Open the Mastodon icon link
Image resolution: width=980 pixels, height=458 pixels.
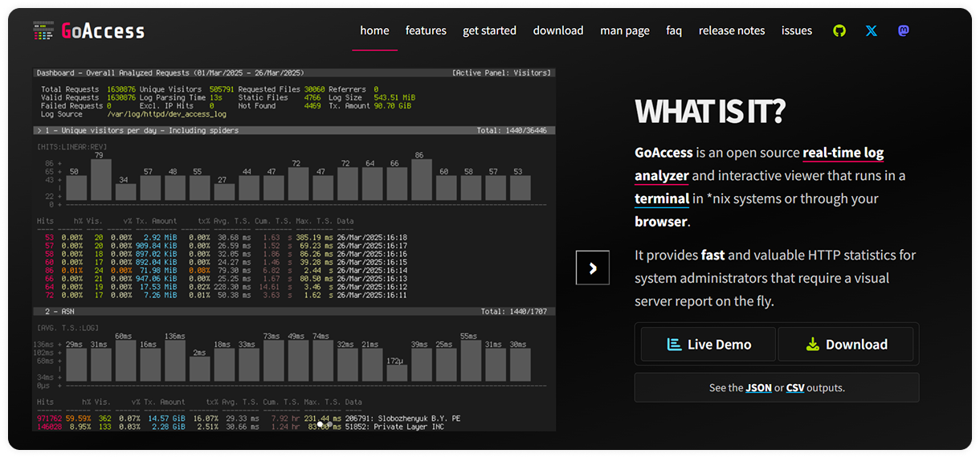[904, 31]
